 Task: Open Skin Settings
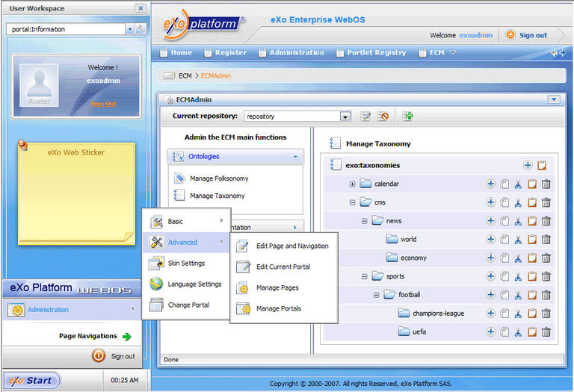click(187, 264)
